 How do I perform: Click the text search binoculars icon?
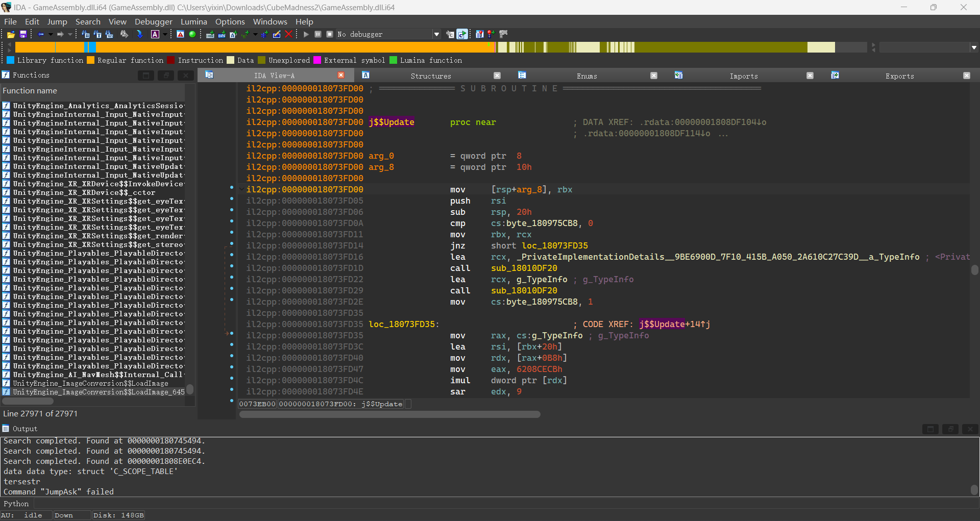click(x=97, y=34)
